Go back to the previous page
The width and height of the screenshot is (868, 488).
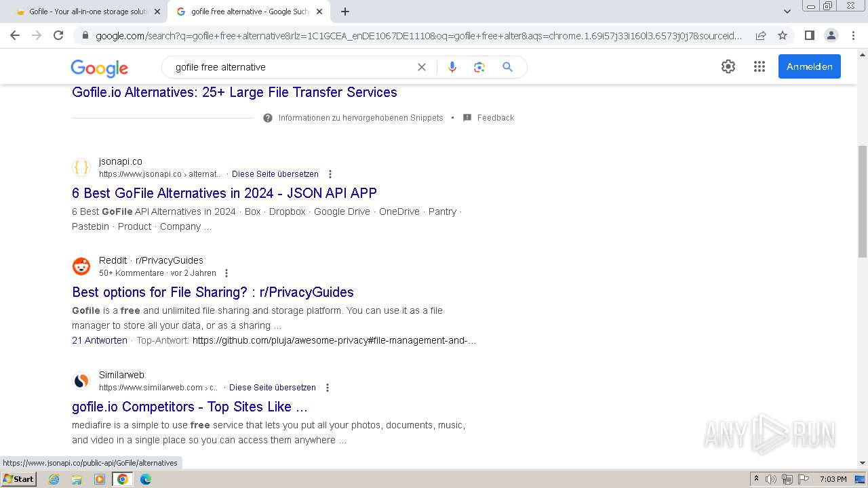pyautogui.click(x=15, y=35)
